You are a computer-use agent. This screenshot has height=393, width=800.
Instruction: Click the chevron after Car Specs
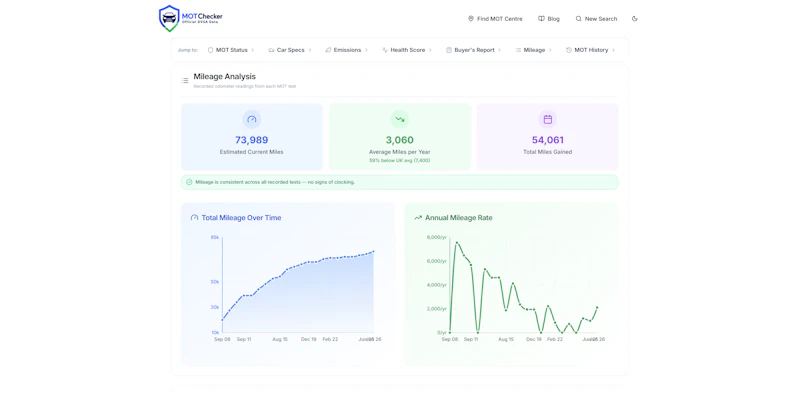click(x=310, y=50)
